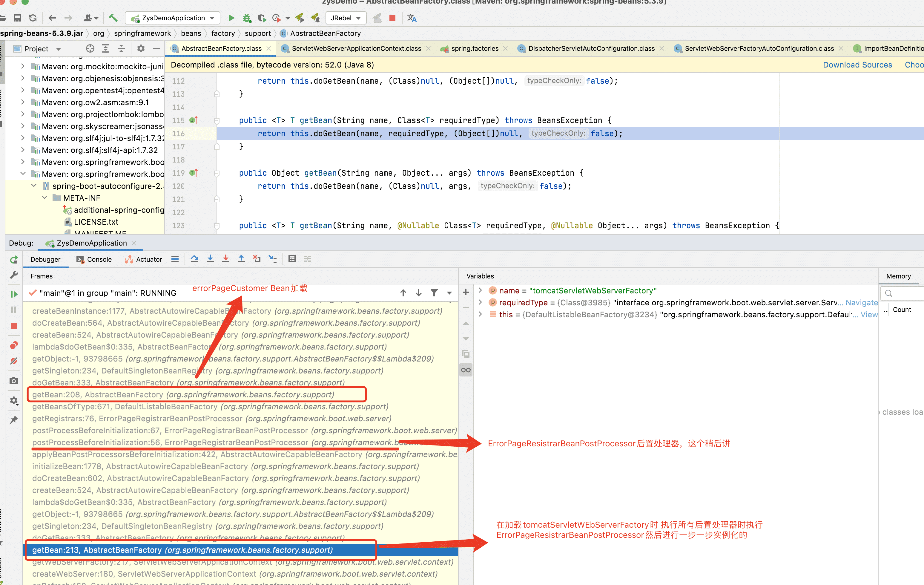Click the Run to Cursor icon

pos(272,259)
